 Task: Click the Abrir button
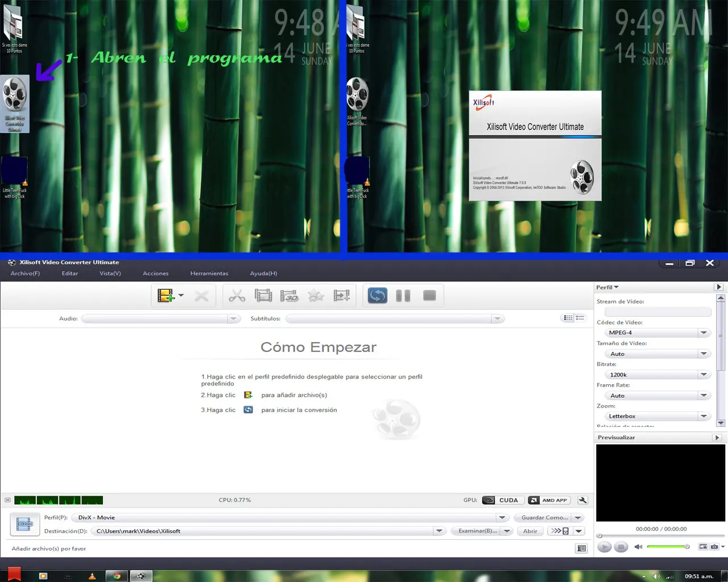point(530,531)
